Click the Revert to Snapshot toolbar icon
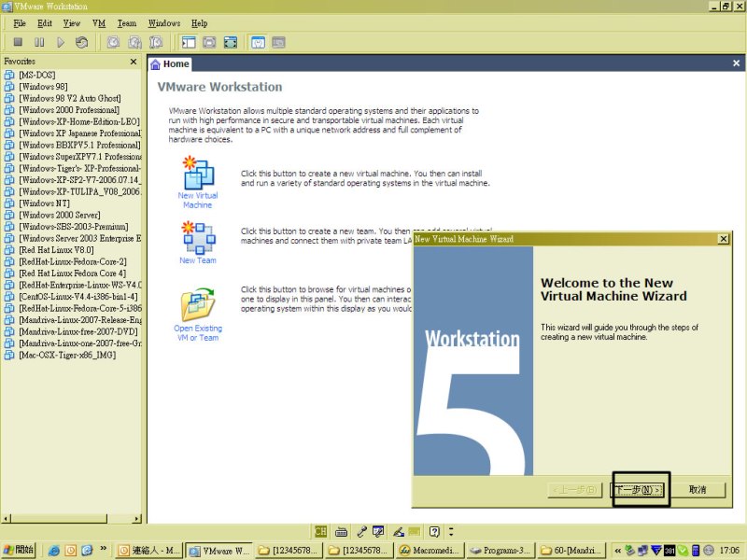This screenshot has height=560, width=747. click(134, 42)
